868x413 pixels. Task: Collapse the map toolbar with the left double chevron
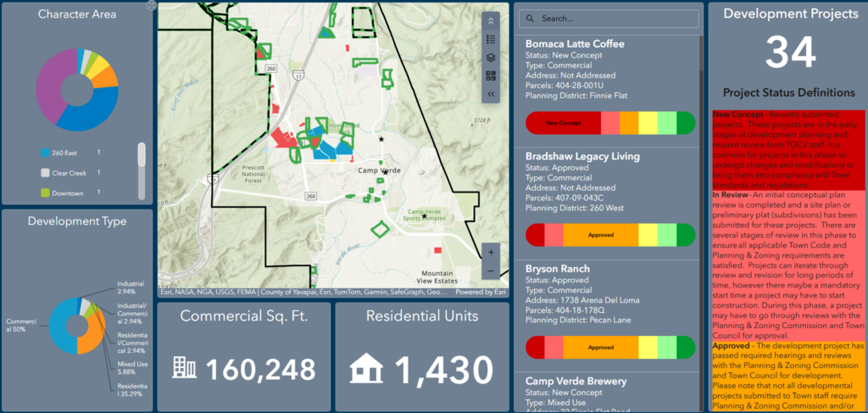(491, 93)
